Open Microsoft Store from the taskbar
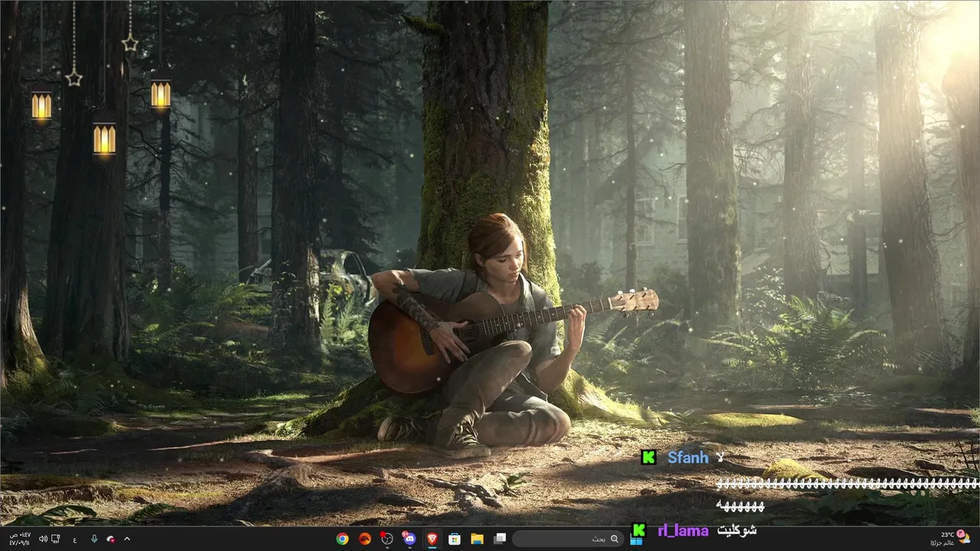The width and height of the screenshot is (980, 551). point(454,539)
